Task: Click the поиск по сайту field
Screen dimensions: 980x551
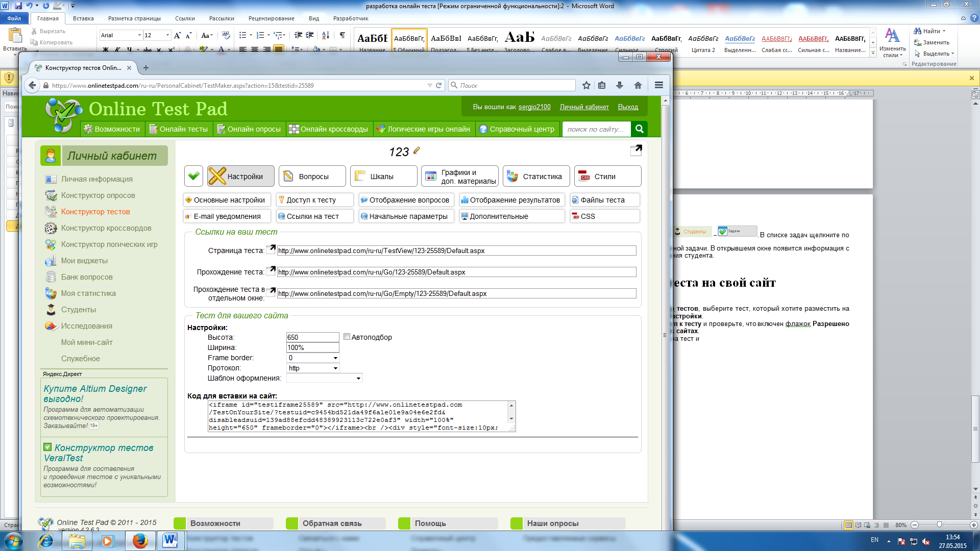Action: tap(596, 129)
